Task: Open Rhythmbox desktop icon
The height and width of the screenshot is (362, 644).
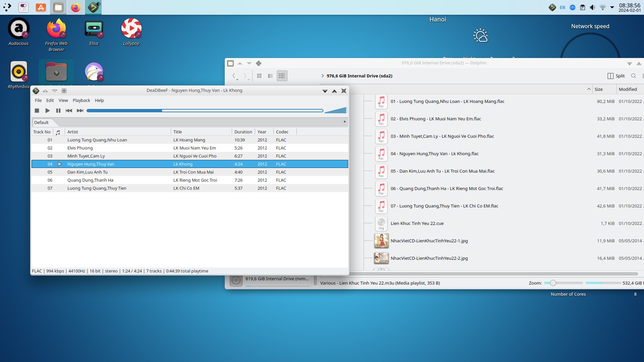Action: click(x=18, y=75)
